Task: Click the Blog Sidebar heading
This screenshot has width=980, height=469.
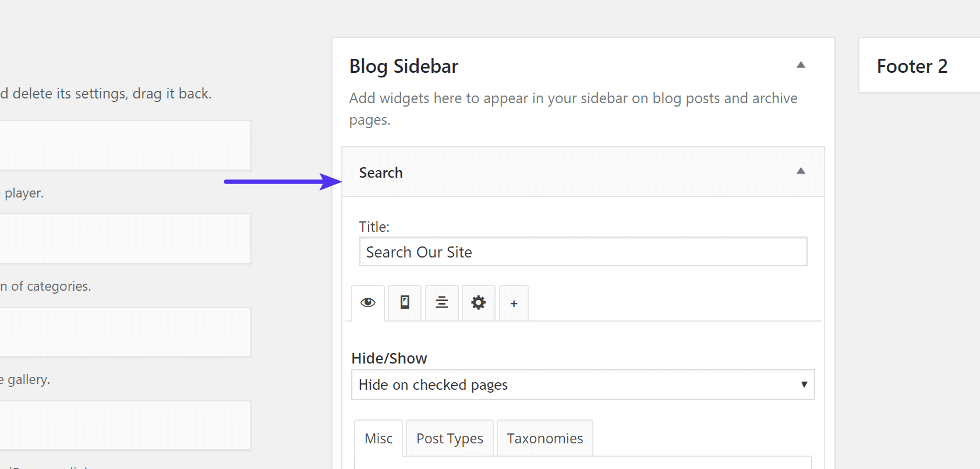Action: (404, 66)
